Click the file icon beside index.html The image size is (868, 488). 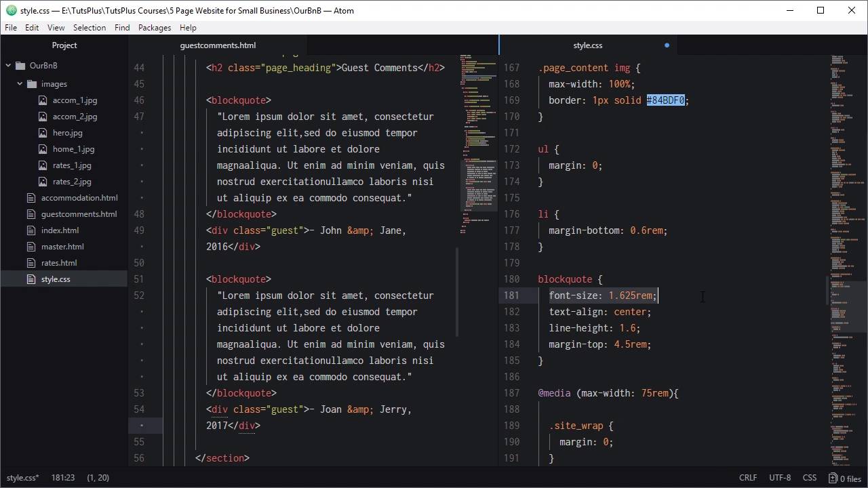point(31,230)
